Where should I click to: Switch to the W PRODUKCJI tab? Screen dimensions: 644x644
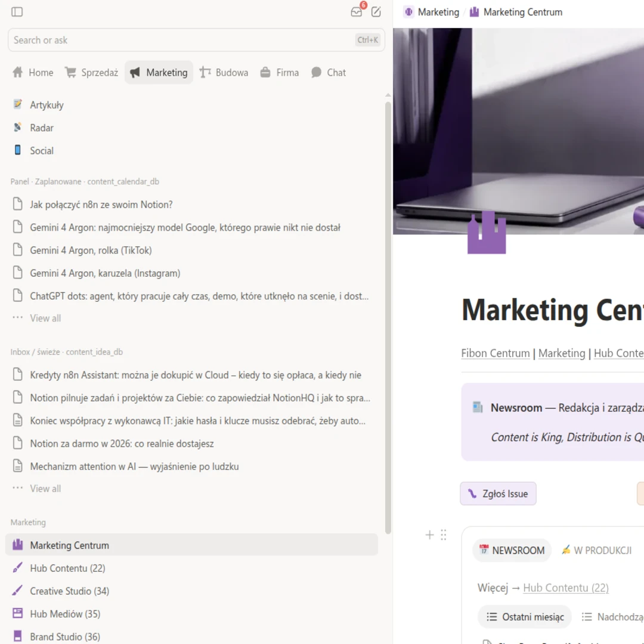(596, 550)
